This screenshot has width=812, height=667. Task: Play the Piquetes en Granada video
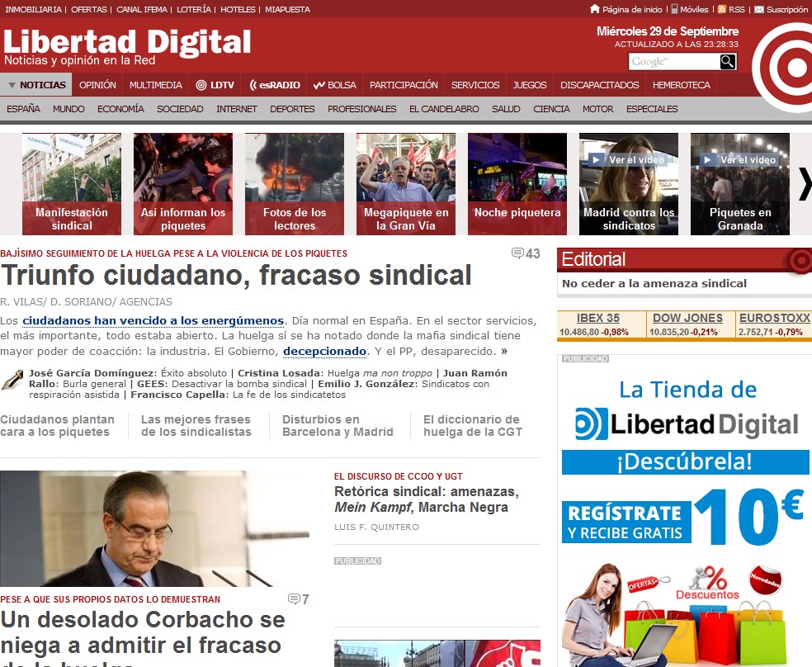[707, 160]
